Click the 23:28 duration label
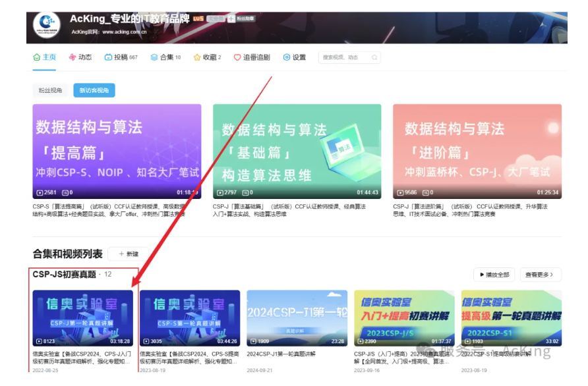Viewport: 588px width, 386px height. (x=338, y=341)
